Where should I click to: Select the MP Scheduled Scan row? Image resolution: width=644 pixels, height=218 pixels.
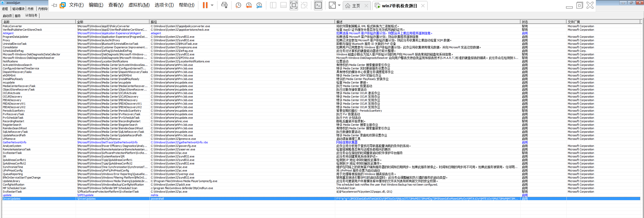tap(321, 188)
